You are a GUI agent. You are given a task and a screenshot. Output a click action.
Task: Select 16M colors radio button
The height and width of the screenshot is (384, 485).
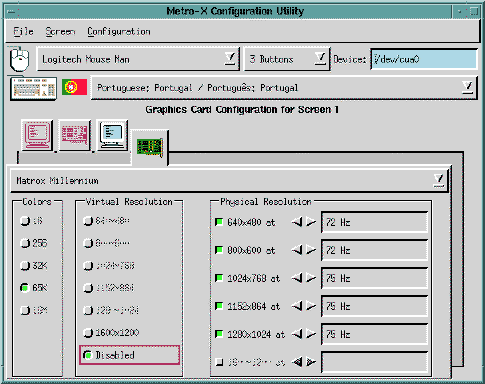(x=25, y=310)
